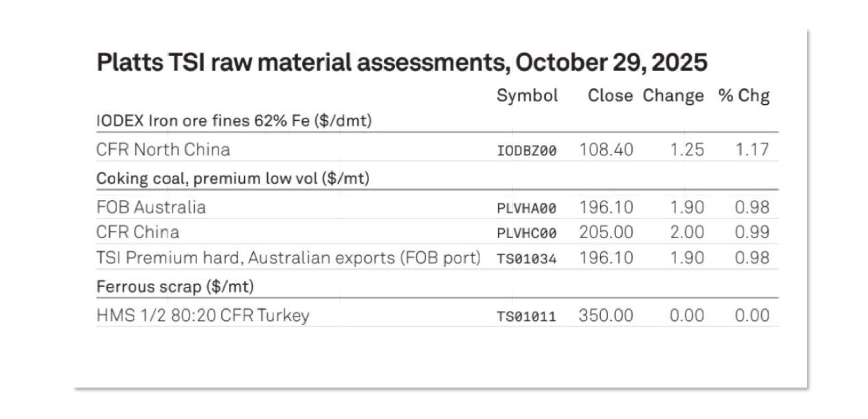Click the Change column header

(673, 96)
